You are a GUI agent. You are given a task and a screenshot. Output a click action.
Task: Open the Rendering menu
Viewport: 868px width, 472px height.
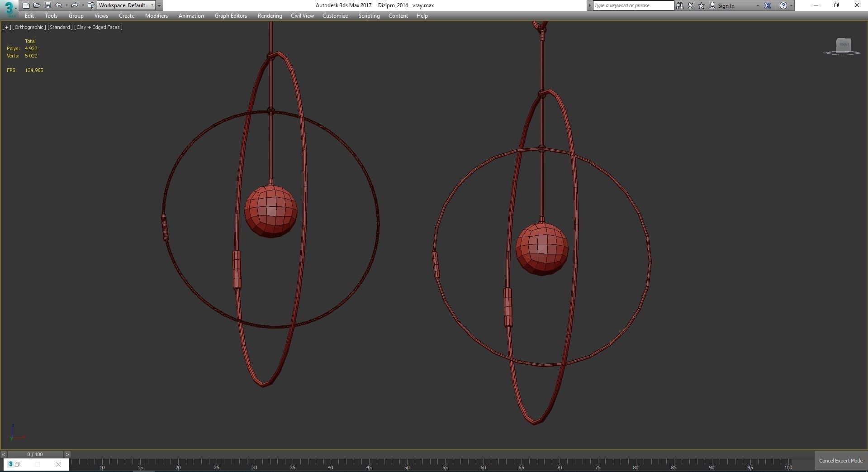coord(270,16)
